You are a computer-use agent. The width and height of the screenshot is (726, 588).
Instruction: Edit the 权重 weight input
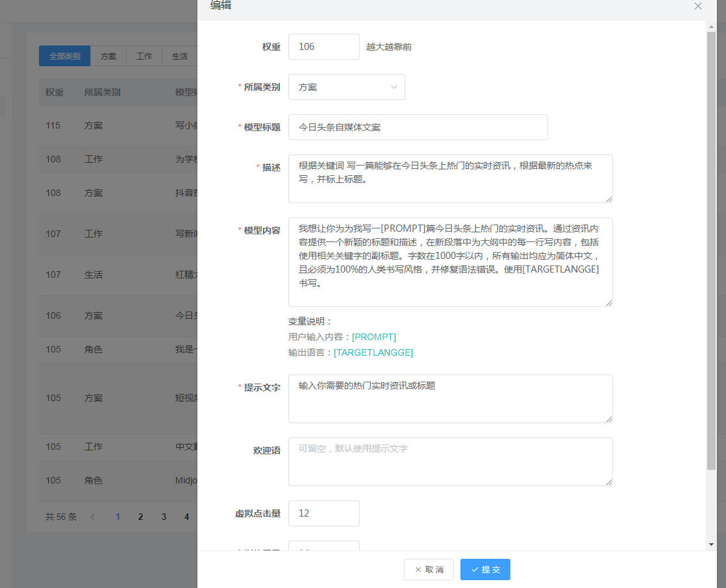[323, 46]
